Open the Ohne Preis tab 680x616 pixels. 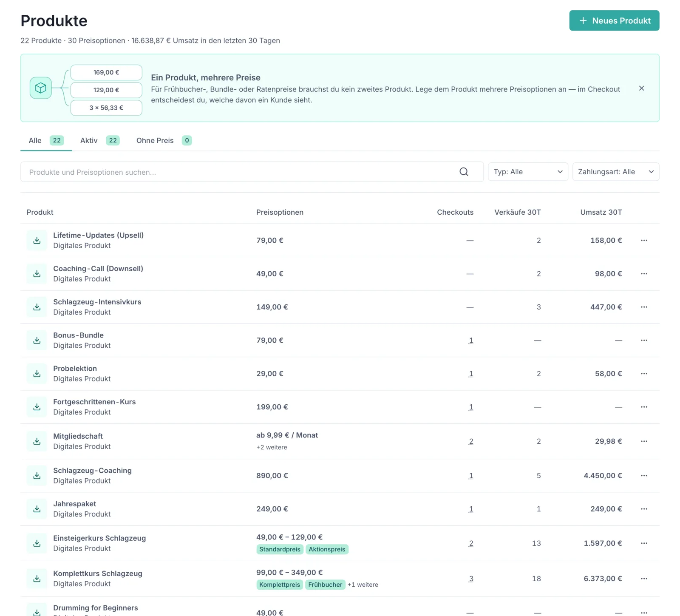tap(164, 140)
